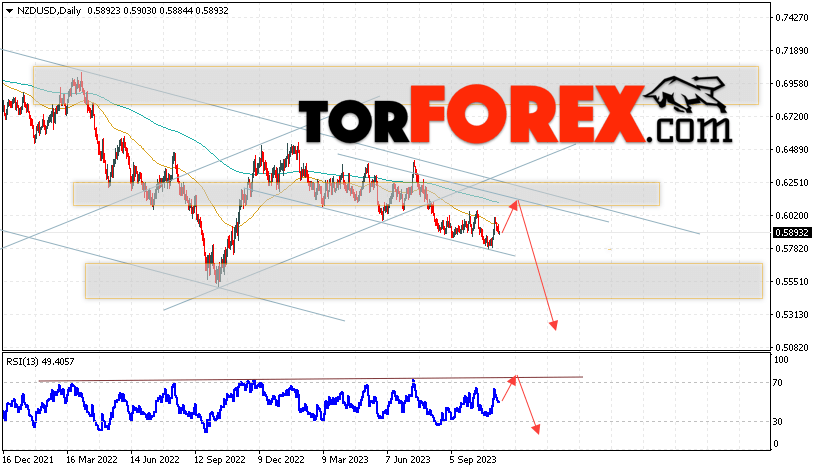Image resolution: width=816 pixels, height=471 pixels.
Task: Click the RSI 30 level label
Action: tap(777, 422)
